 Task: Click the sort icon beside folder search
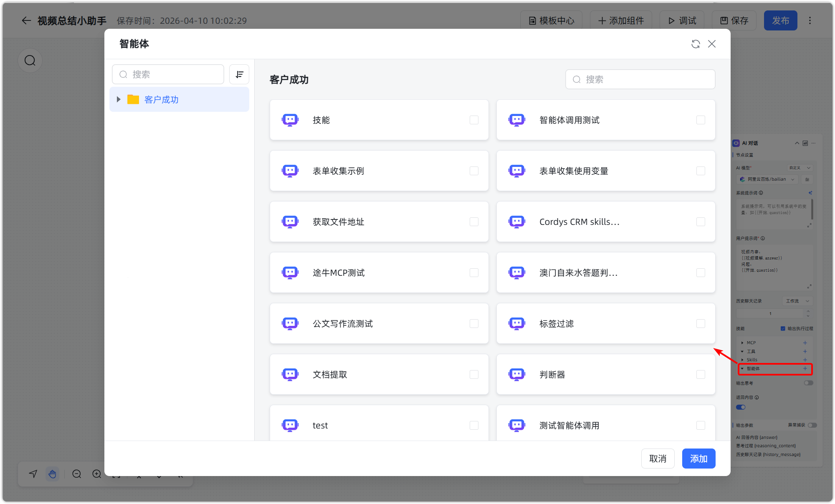tap(239, 74)
